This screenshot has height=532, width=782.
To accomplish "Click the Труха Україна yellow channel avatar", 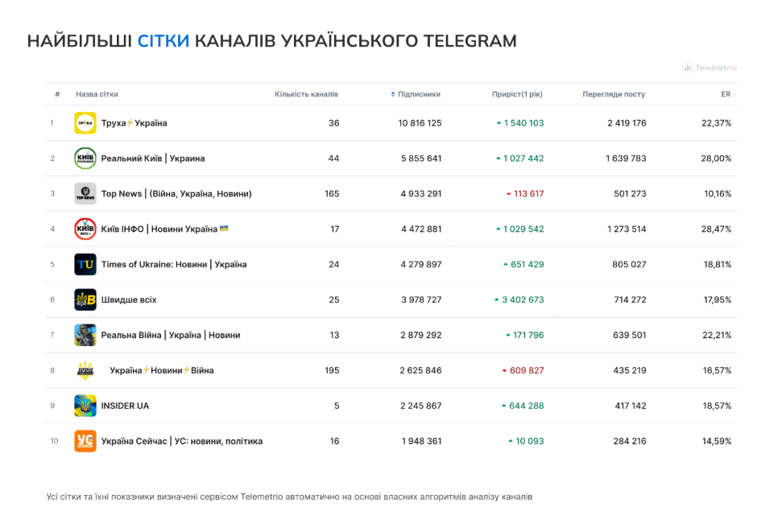I will pos(85,123).
